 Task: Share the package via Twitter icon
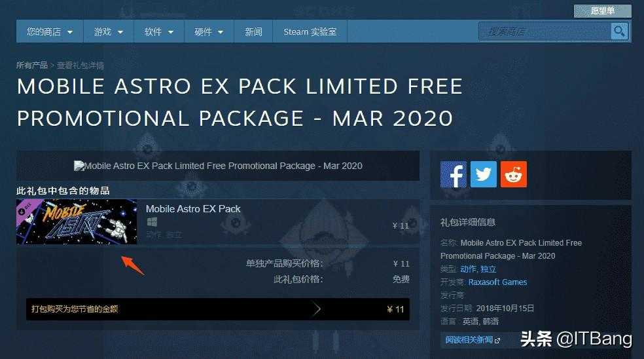[484, 174]
